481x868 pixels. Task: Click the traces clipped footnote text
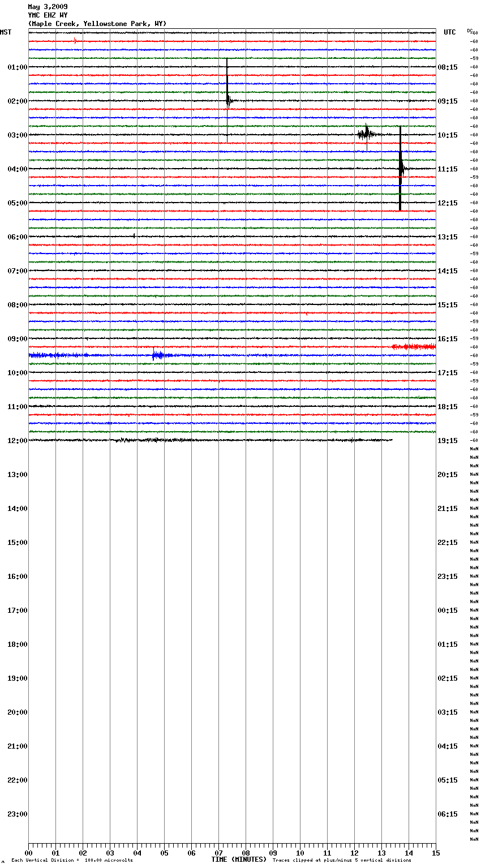[x=342, y=861]
